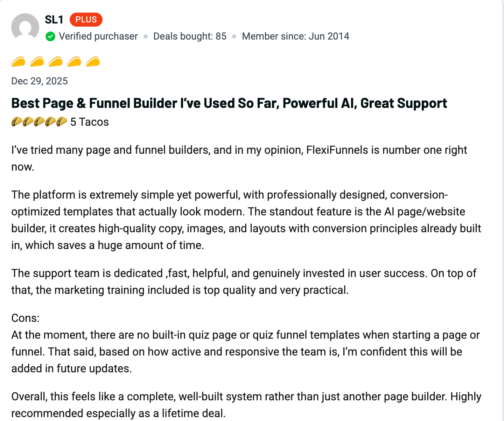
Task: Click the green verified checkmark icon
Action: coord(50,36)
